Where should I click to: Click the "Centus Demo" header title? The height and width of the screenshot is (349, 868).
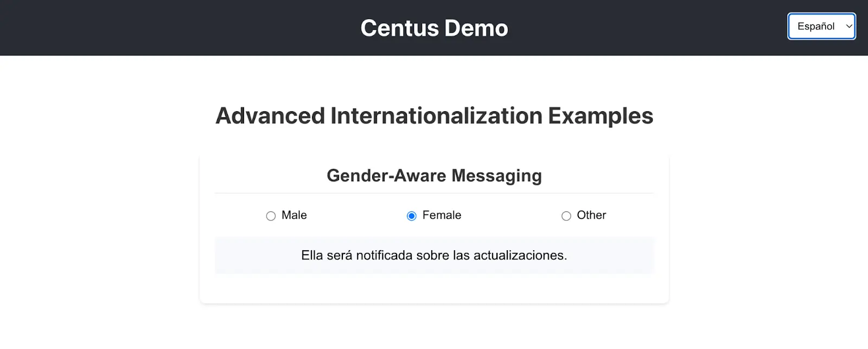(434, 28)
